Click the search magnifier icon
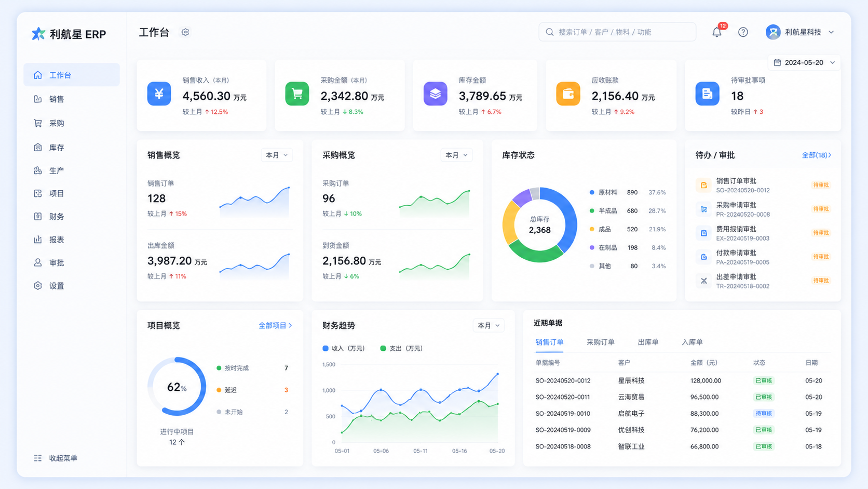This screenshot has height=489, width=868. point(550,32)
